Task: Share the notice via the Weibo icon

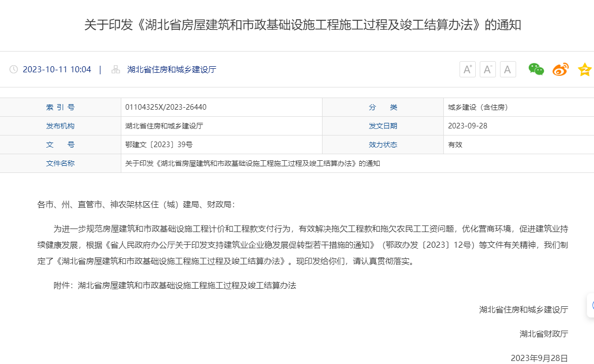Action: coord(560,69)
